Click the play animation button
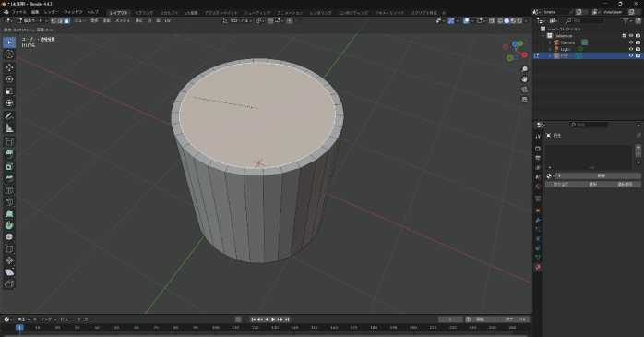This screenshot has width=644, height=337. tap(273, 319)
